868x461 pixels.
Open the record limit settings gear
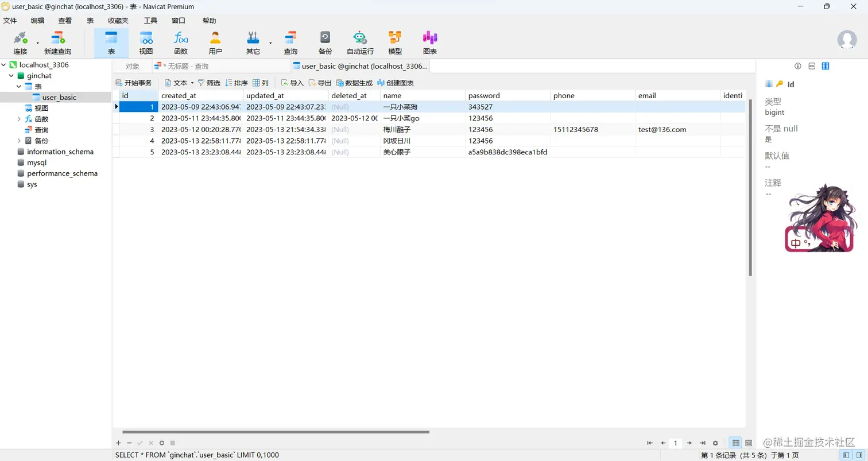pos(715,443)
